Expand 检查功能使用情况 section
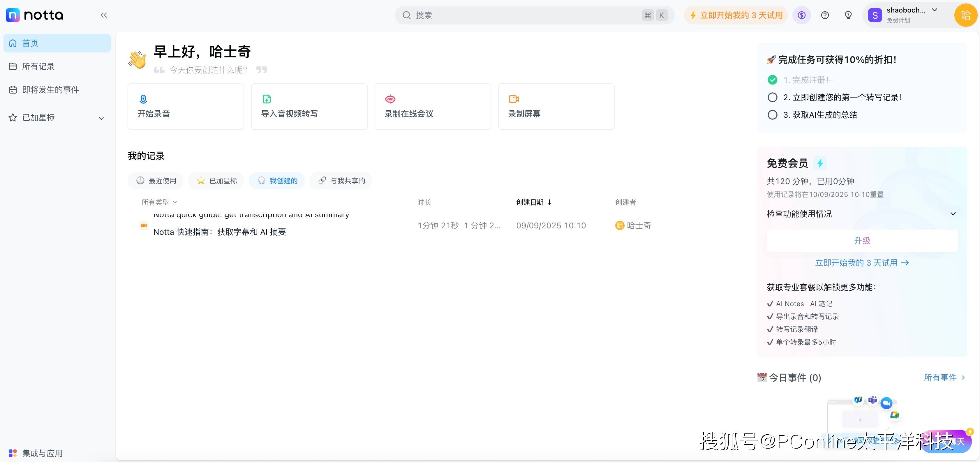Image resolution: width=980 pixels, height=462 pixels. [953, 214]
